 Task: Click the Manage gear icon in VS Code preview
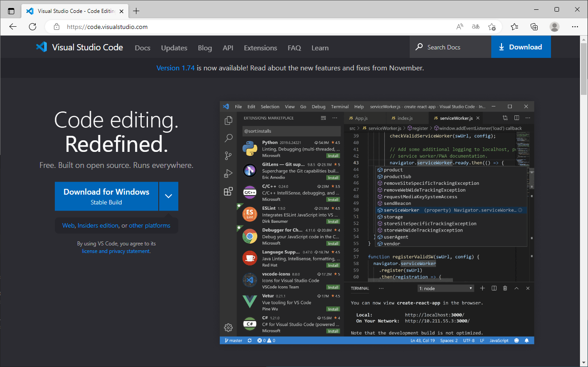[x=228, y=327]
